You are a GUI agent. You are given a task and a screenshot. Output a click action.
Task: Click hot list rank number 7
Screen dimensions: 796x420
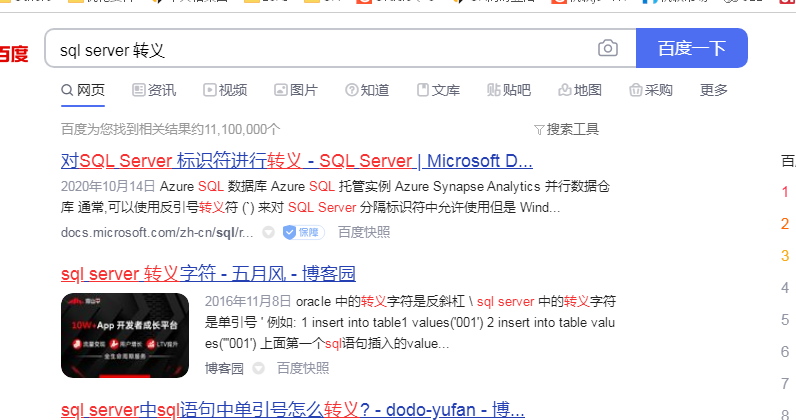[x=785, y=384]
